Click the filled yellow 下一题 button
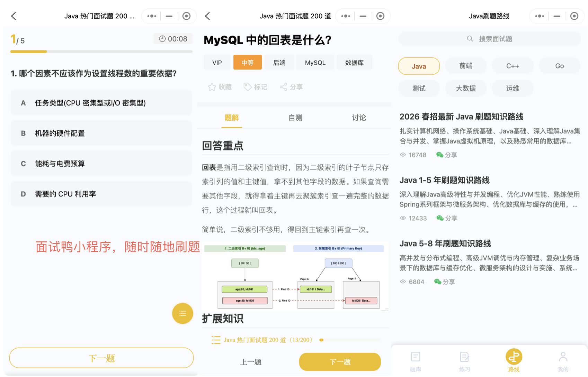This screenshot has width=588, height=377. point(340,362)
